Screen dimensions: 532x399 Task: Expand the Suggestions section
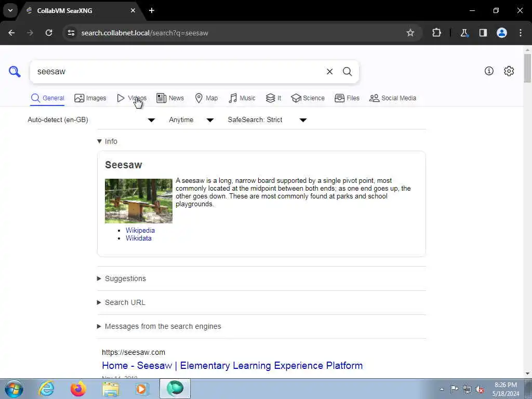pos(122,278)
